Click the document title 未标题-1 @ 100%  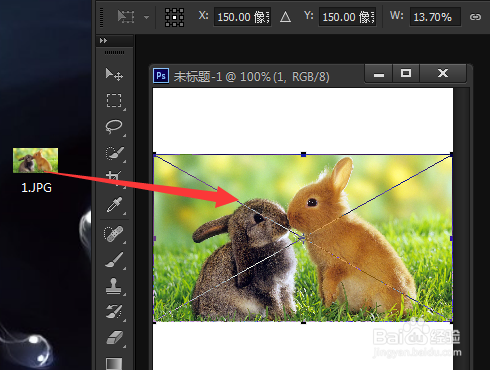coord(222,77)
